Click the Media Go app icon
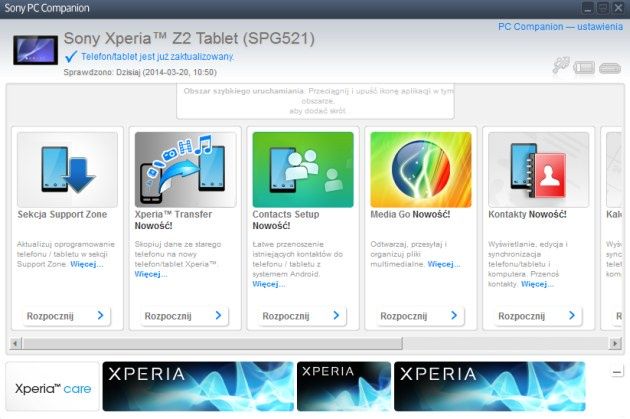 pyautogui.click(x=421, y=170)
